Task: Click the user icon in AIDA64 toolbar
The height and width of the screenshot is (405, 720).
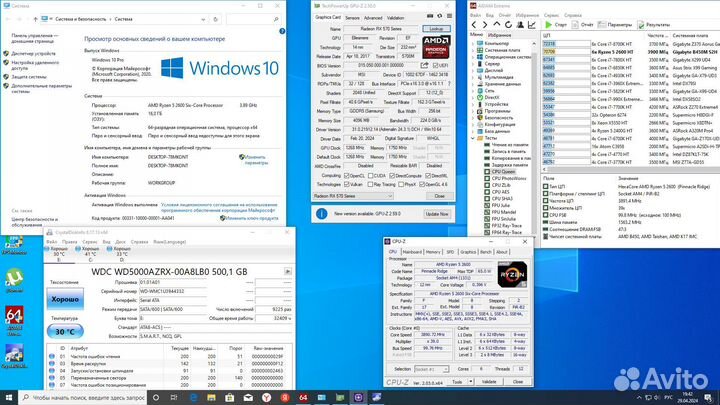Action: pos(520,25)
